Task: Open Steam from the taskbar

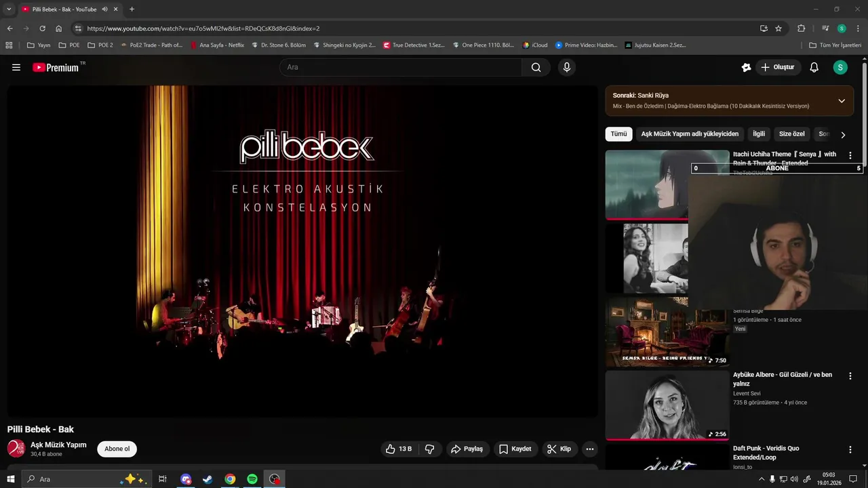Action: click(x=208, y=479)
